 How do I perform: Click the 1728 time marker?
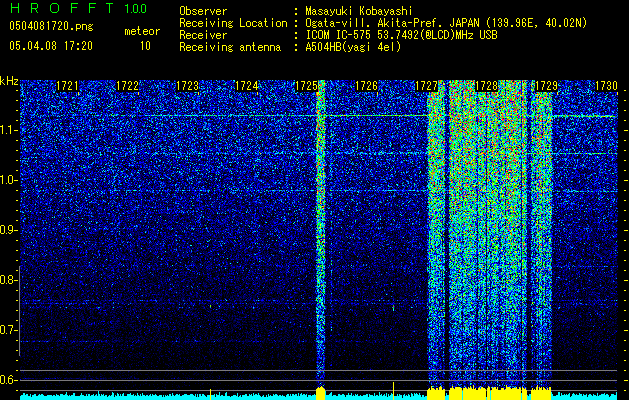[x=486, y=86]
